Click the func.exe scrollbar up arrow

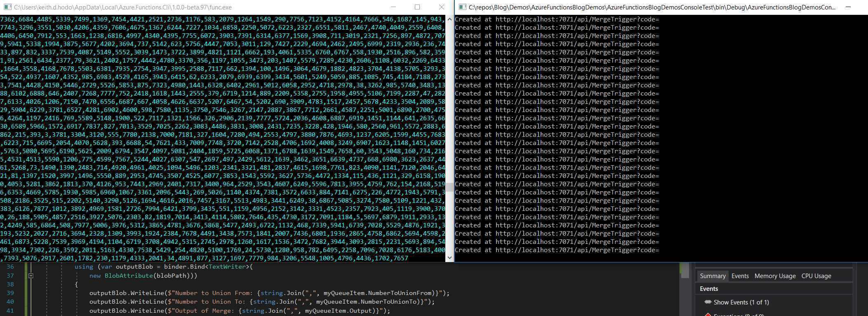pyautogui.click(x=449, y=19)
